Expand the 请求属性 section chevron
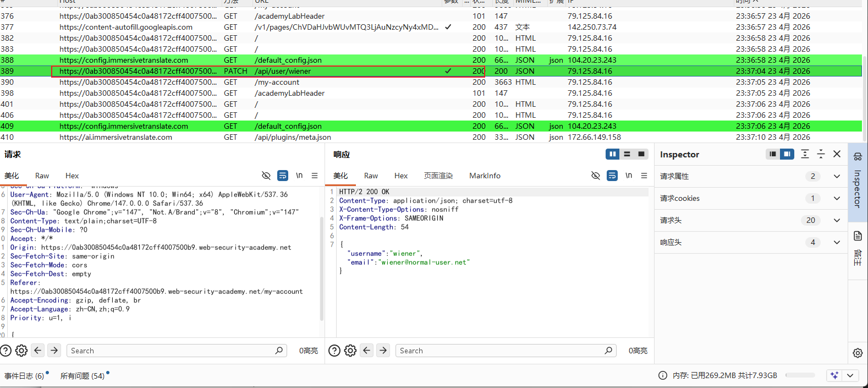This screenshot has width=868, height=388. [x=837, y=176]
